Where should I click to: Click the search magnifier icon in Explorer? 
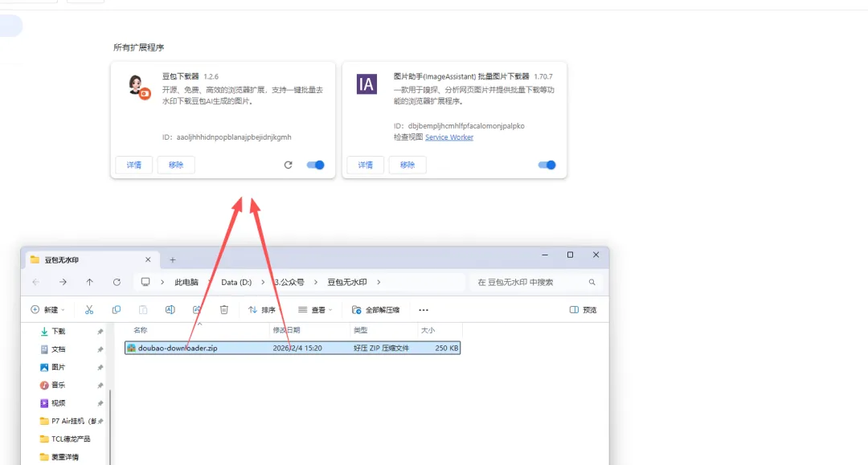tap(592, 282)
